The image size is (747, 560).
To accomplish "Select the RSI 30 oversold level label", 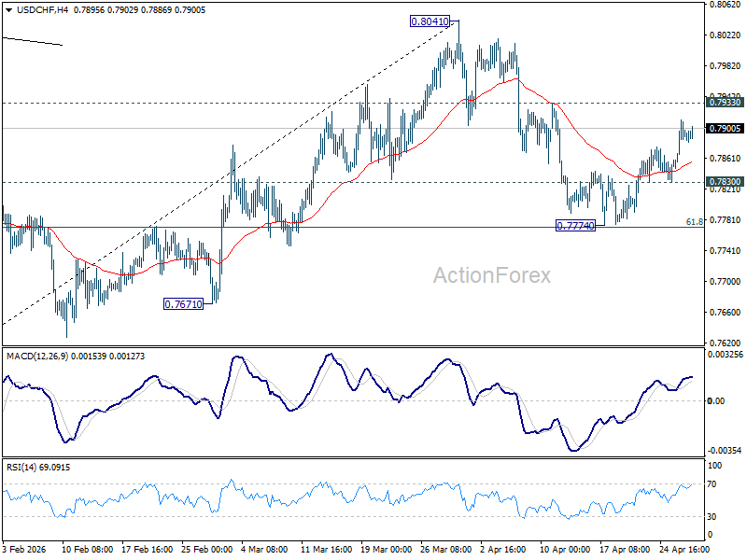I will pos(712,517).
